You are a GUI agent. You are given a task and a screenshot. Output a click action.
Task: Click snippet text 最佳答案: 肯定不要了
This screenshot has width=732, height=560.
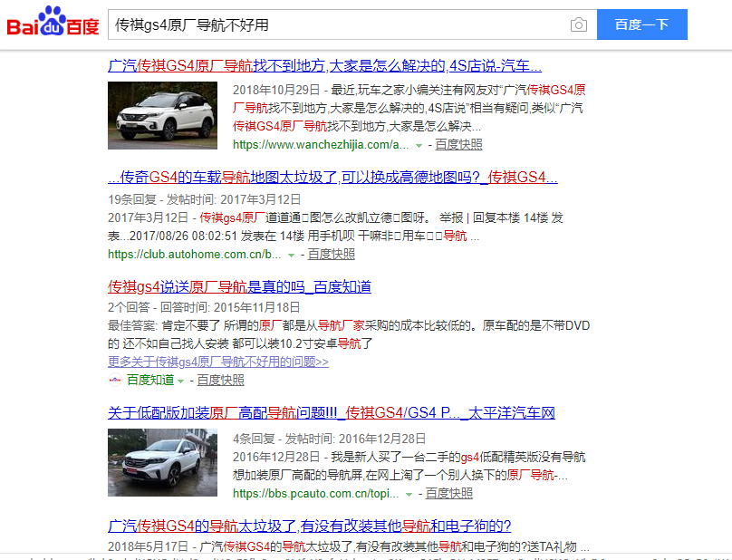[x=163, y=325]
